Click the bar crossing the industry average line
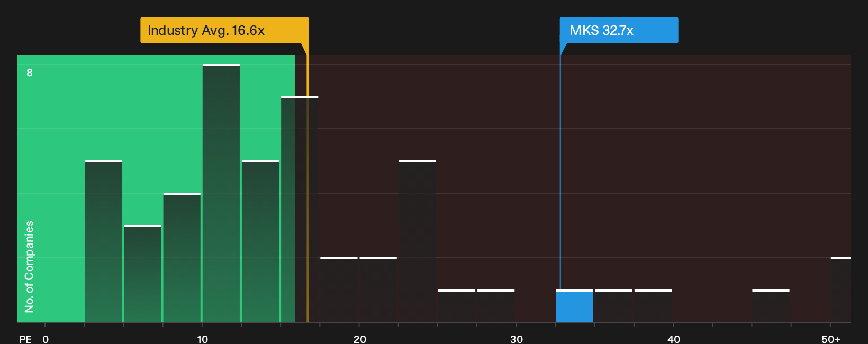This screenshot has height=344, width=868. (x=300, y=209)
